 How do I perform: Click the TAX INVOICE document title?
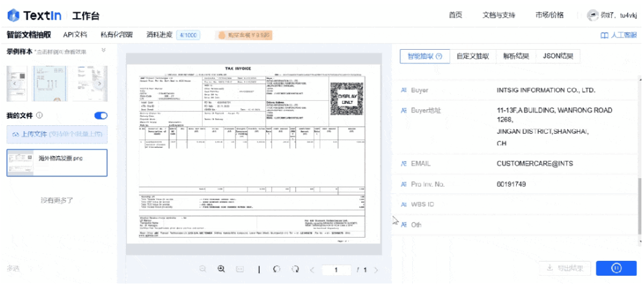[x=238, y=68]
